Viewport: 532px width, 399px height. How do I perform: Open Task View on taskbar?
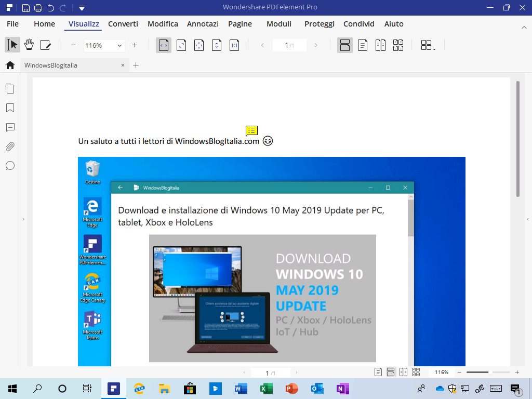87,389
